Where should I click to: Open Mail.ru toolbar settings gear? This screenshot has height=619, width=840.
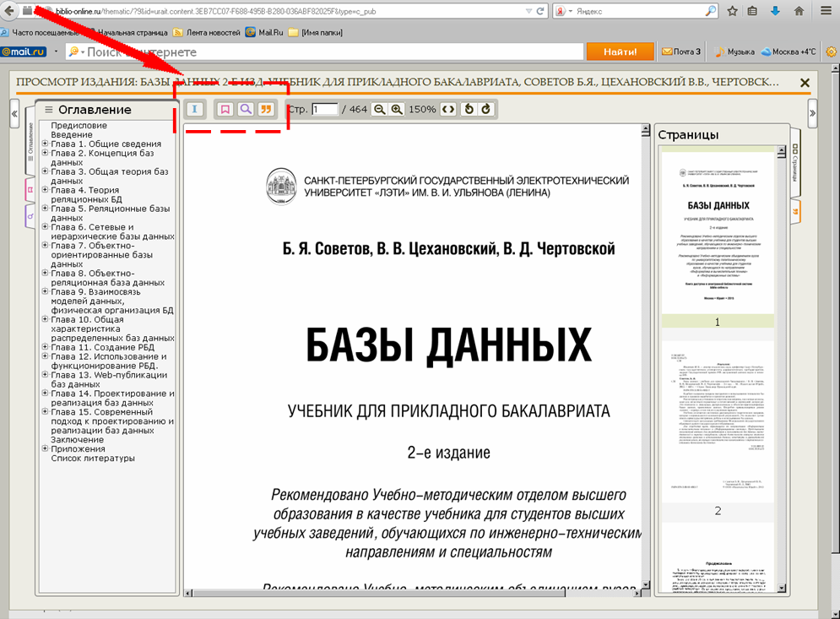831,52
